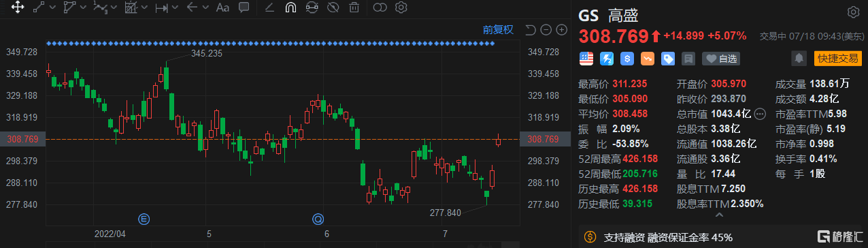Screen dimensions: 868x248
Task: Open the 前复权 adjustment mode menu
Action: pos(499,29)
